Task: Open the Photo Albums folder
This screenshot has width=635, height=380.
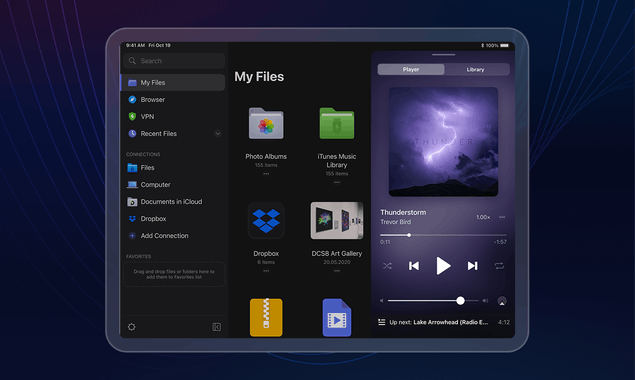Action: [266, 124]
